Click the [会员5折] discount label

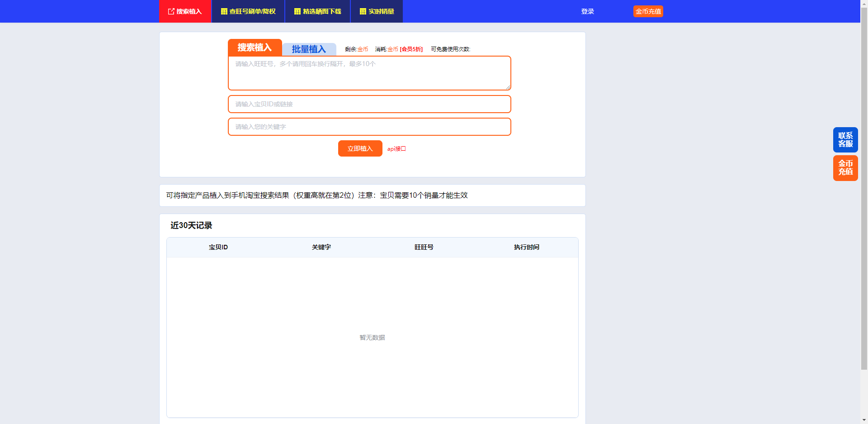[411, 49]
